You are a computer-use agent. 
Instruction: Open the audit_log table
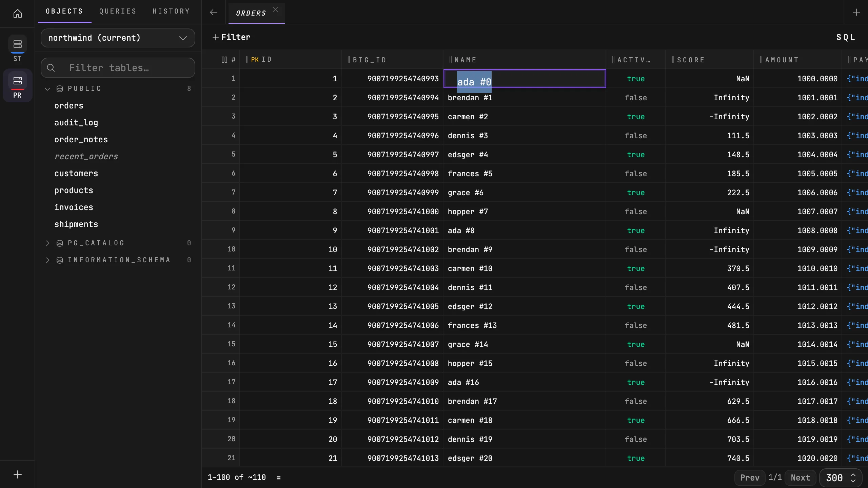click(x=76, y=123)
